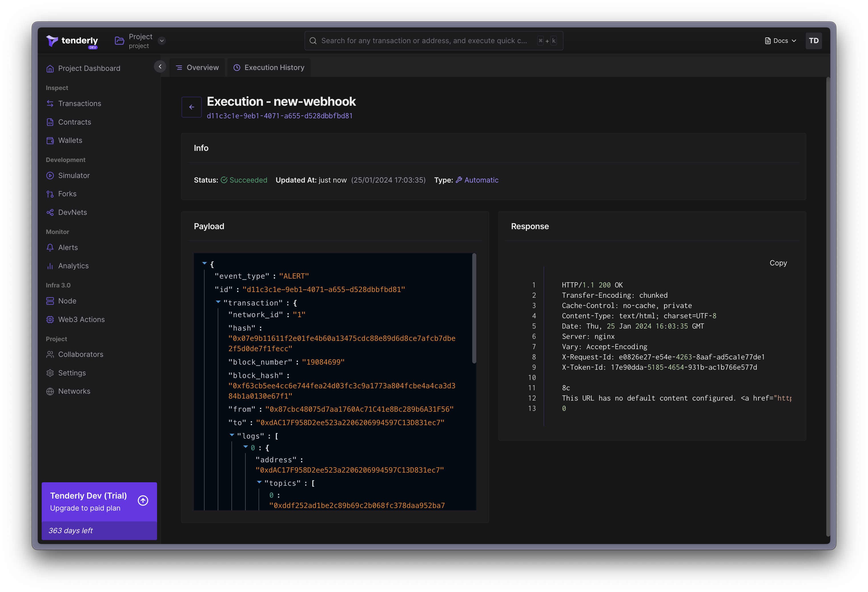Click the "event_type" ALERT value
This screenshot has height=592, width=868.
294,276
